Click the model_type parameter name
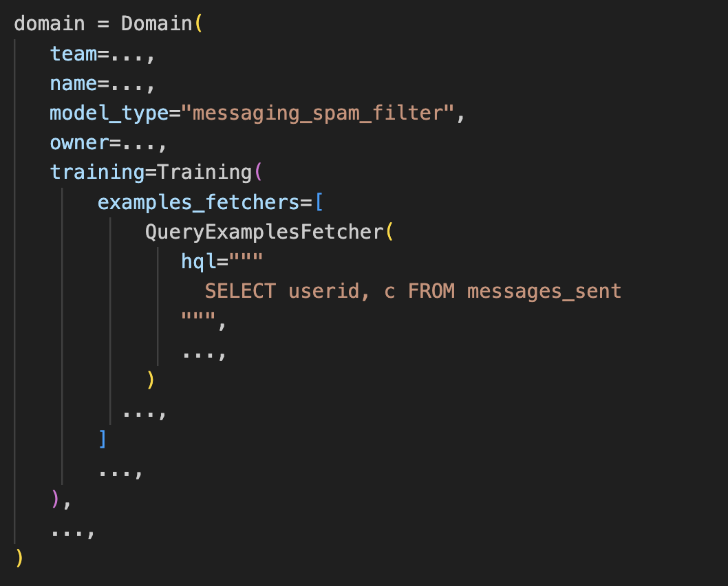This screenshot has height=586, width=728. pos(109,113)
